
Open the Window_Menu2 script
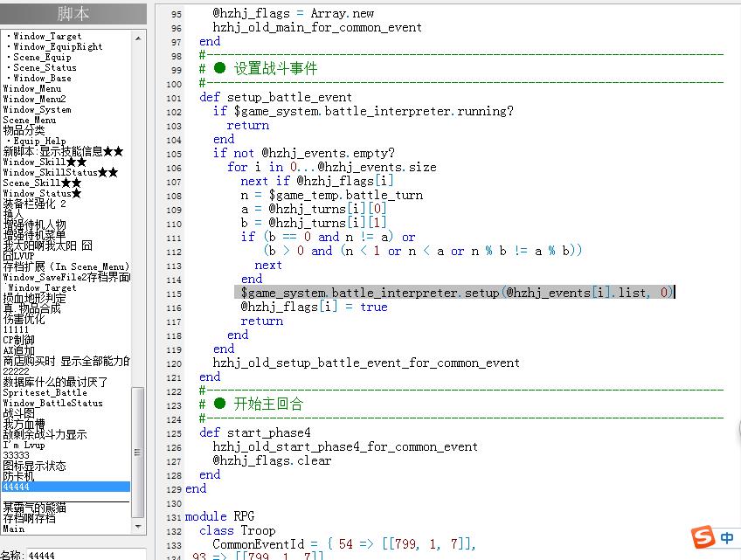pyautogui.click(x=34, y=100)
